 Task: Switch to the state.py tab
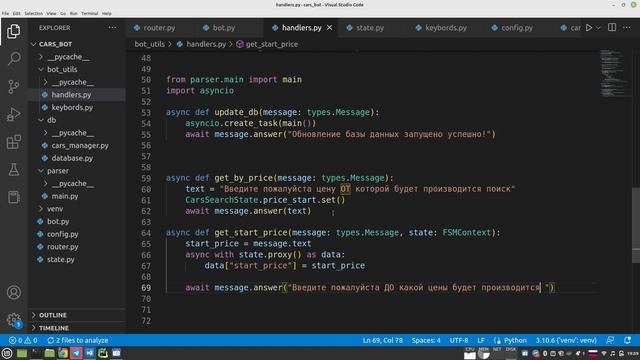pyautogui.click(x=370, y=28)
